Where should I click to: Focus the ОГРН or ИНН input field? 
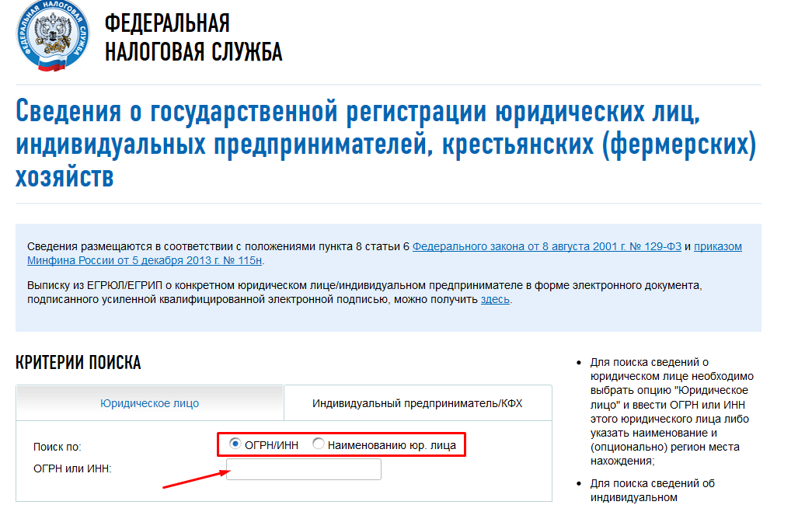point(303,469)
